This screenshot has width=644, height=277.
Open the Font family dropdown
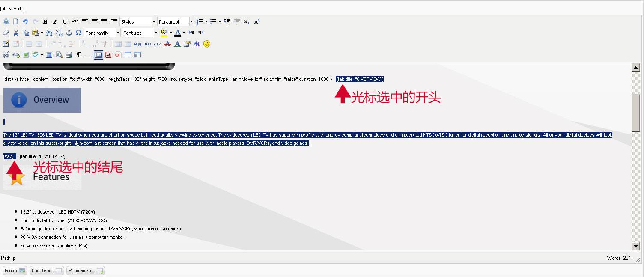pos(101,33)
